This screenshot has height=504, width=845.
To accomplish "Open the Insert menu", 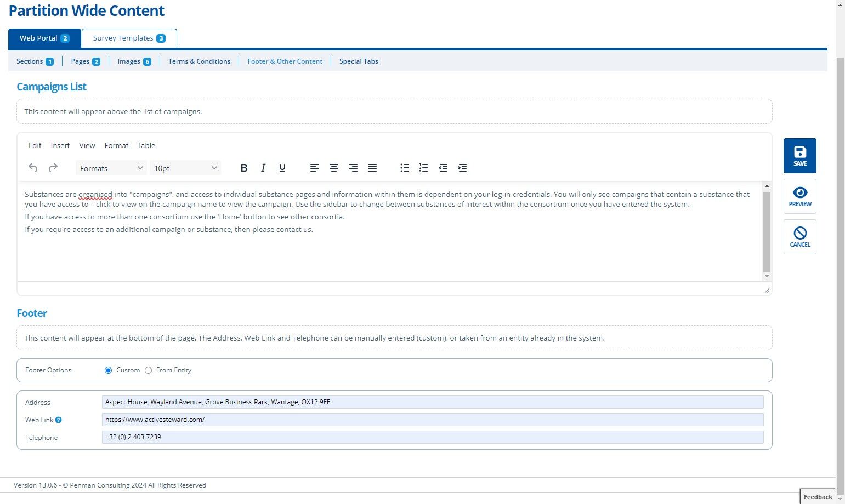I will [x=60, y=145].
